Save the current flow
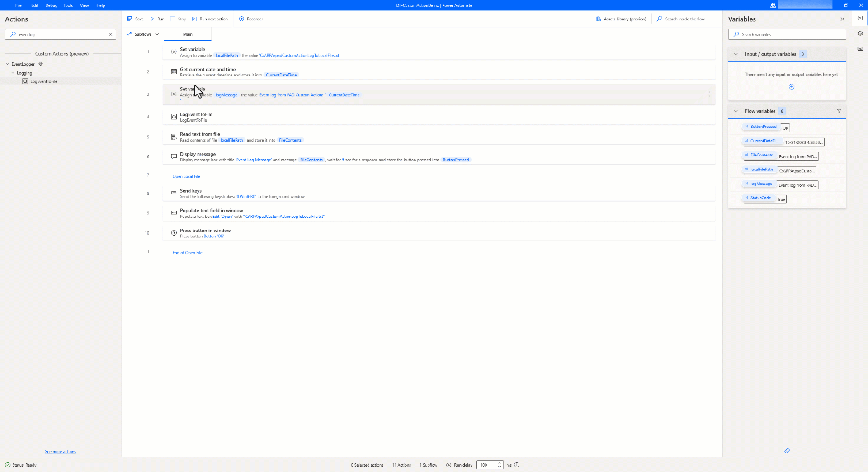Viewport: 868px width, 472px height. point(135,19)
